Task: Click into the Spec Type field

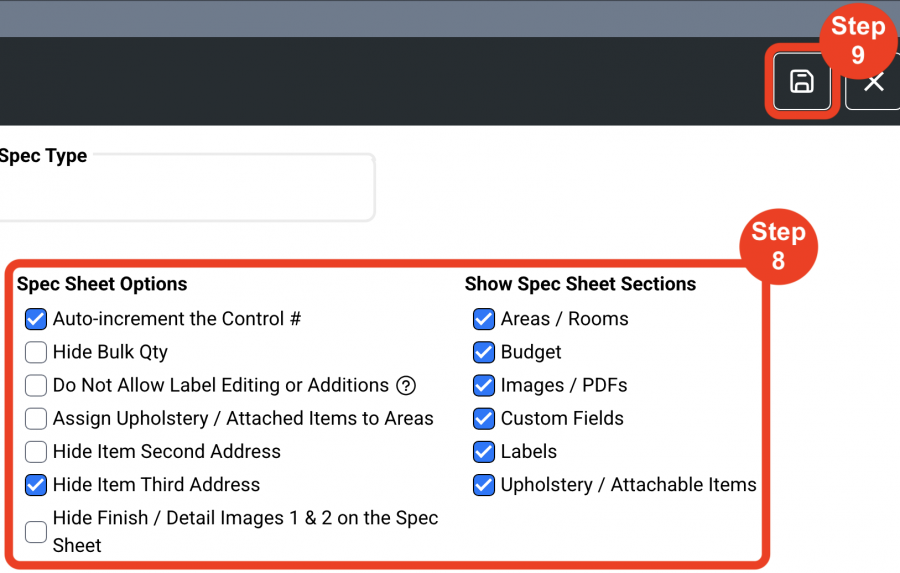Action: 187,187
